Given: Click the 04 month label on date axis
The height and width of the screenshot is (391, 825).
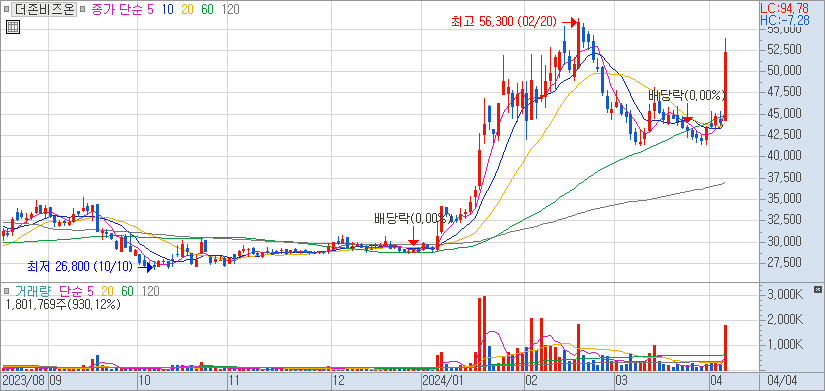Looking at the screenshot, I should [x=716, y=379].
